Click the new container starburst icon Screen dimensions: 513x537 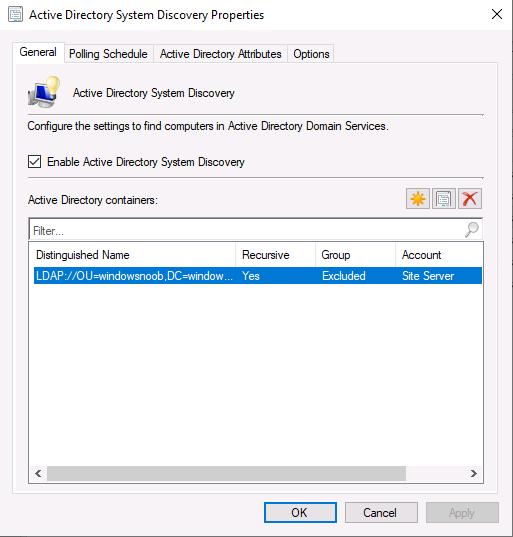click(417, 199)
